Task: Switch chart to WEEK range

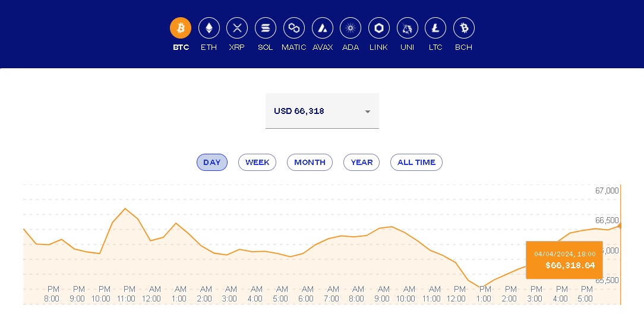Action: tap(257, 162)
